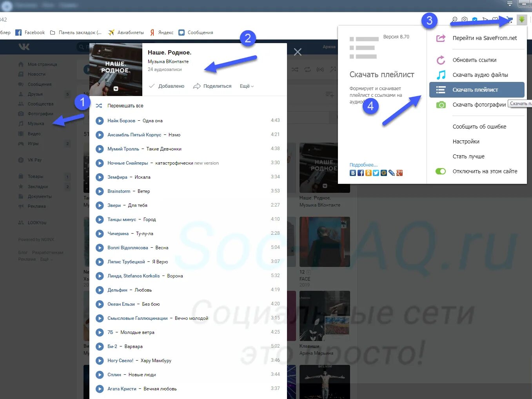532x399 pixels.
Task: Click Поделиться to share the playlist
Action: 212,86
